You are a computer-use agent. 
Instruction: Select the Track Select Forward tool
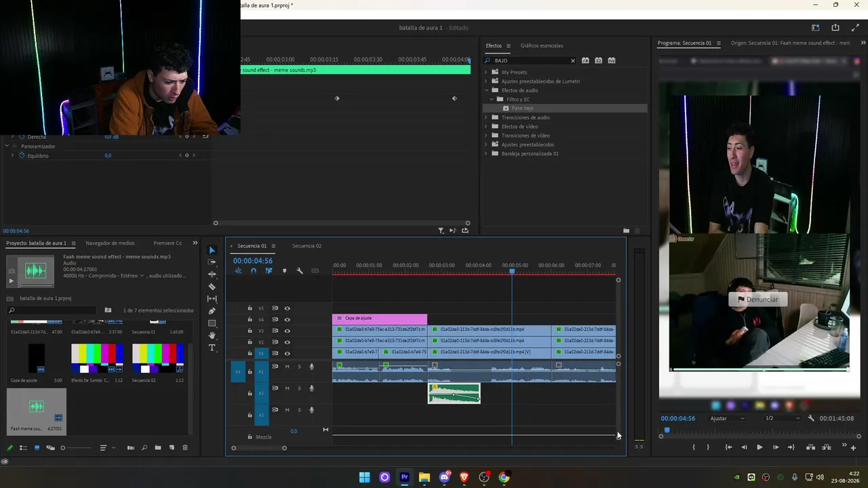click(212, 262)
